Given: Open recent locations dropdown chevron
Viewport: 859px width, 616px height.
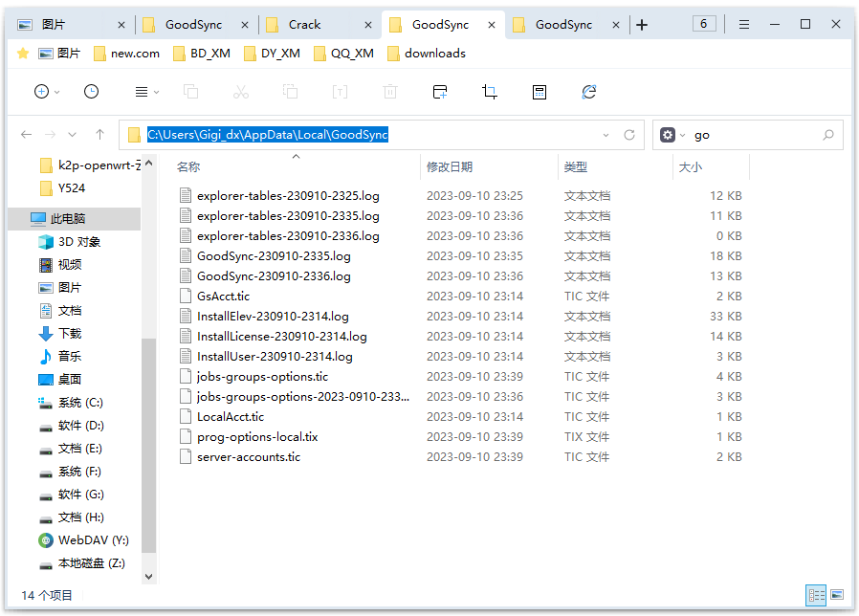Looking at the screenshot, I should pyautogui.click(x=73, y=135).
